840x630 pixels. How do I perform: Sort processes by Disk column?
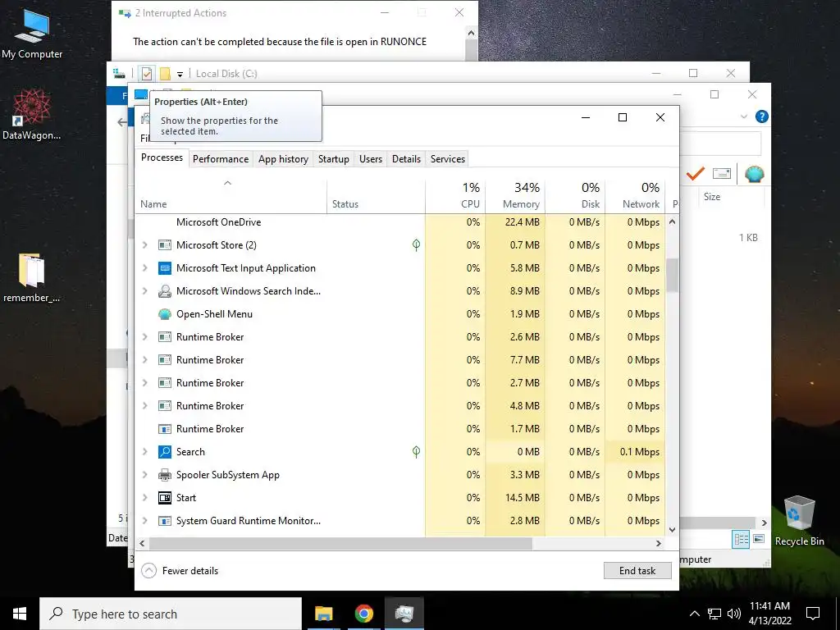tap(575, 197)
